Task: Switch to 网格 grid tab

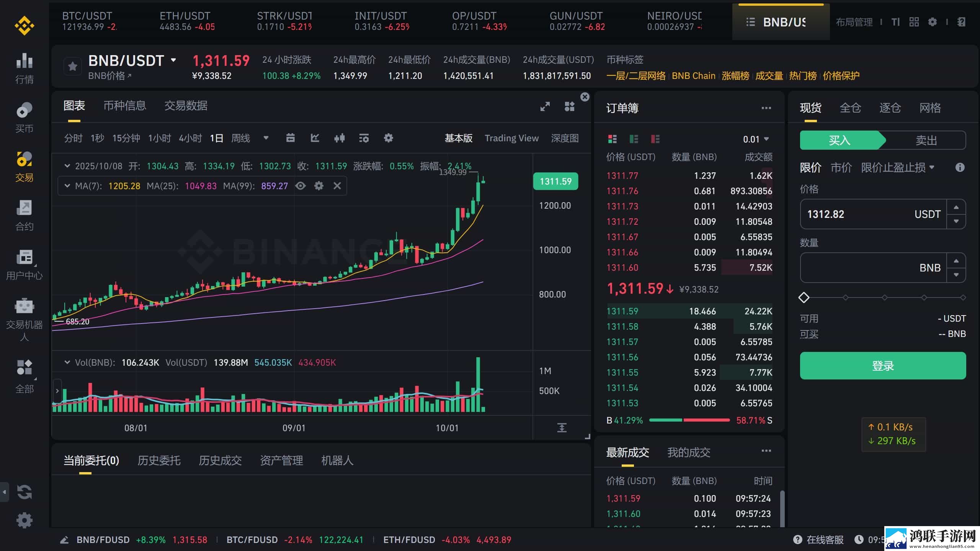Action: [x=930, y=108]
